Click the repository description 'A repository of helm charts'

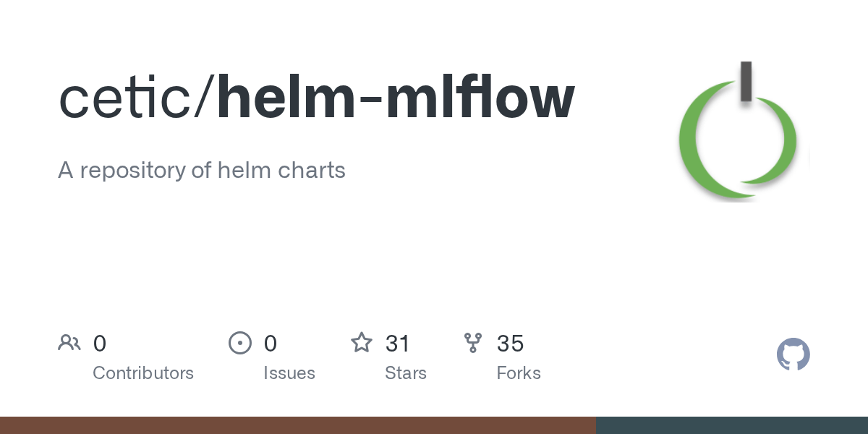[202, 171]
